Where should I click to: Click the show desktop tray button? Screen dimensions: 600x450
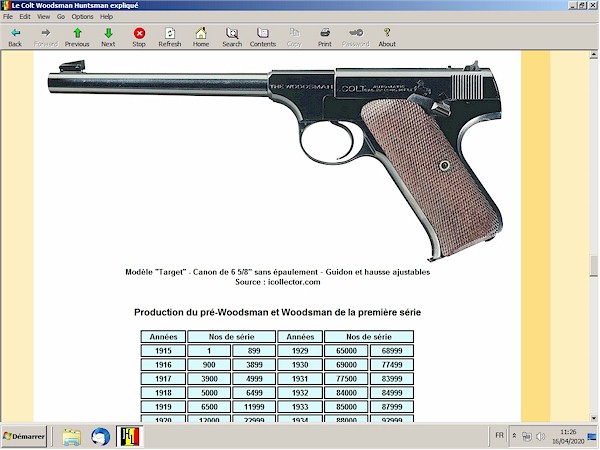click(592, 436)
